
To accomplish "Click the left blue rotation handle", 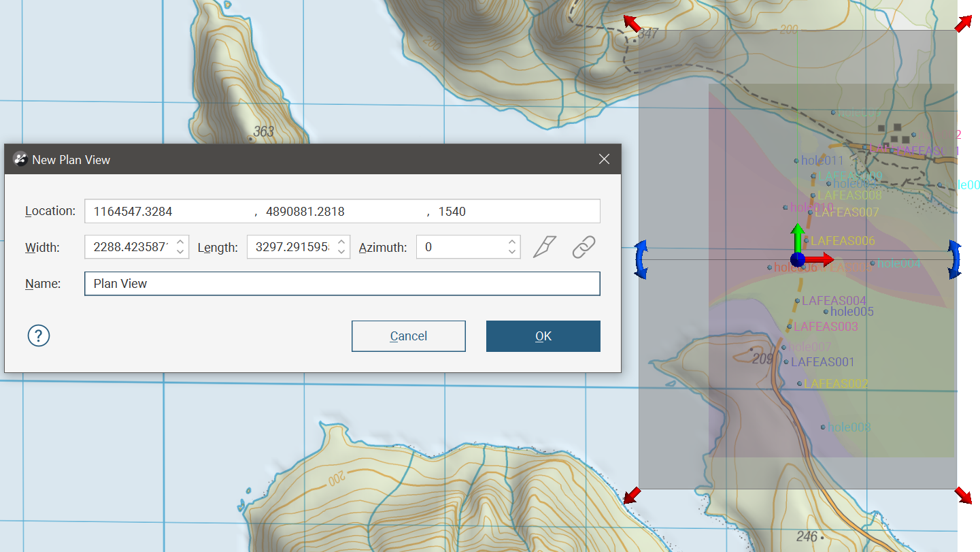I will coord(641,259).
